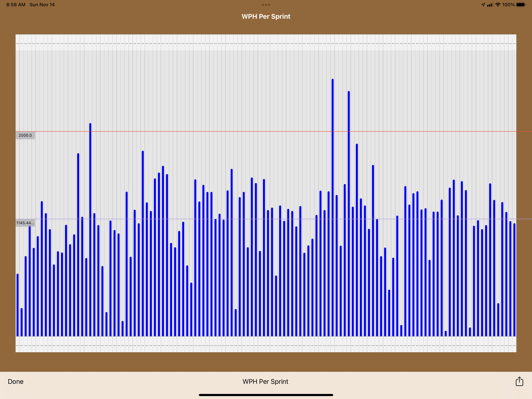Open the share sheet icon
Image resolution: width=532 pixels, height=399 pixels.
coord(519,381)
